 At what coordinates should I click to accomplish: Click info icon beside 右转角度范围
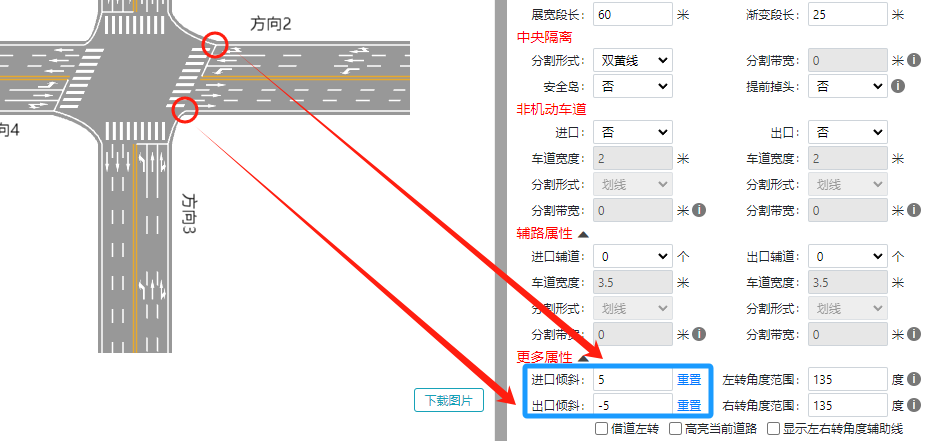tap(913, 405)
